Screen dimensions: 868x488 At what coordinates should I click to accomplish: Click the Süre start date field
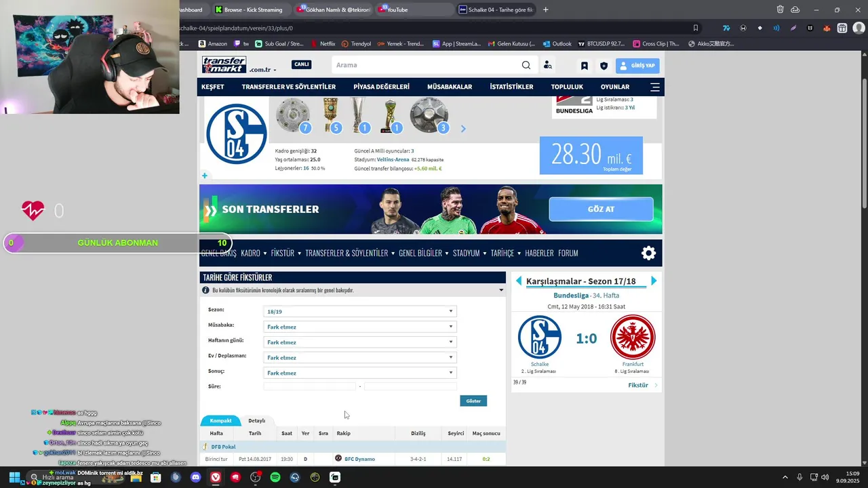(310, 386)
